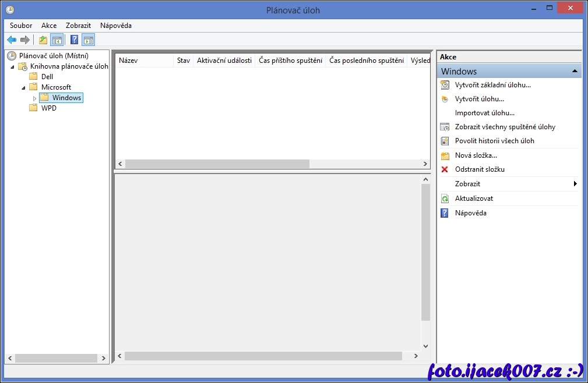The image size is (588, 383).
Task: Collapse the Microsoft folder tree node
Action: [24, 87]
